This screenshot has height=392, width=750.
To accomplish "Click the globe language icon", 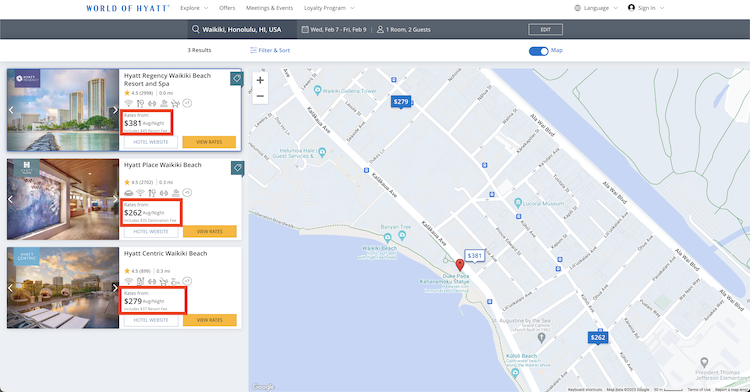I will pos(577,8).
